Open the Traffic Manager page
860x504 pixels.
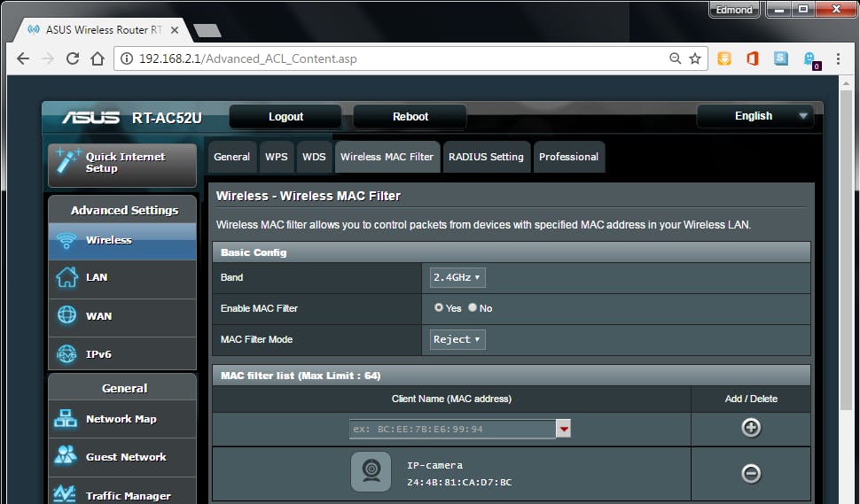(x=122, y=492)
